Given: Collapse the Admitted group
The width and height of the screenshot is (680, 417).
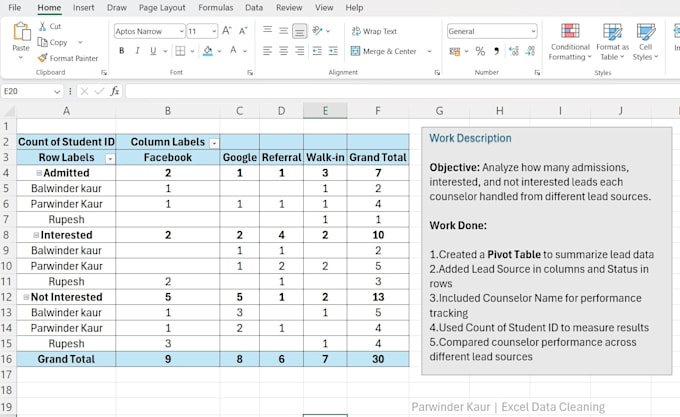Looking at the screenshot, I should coord(39,173).
